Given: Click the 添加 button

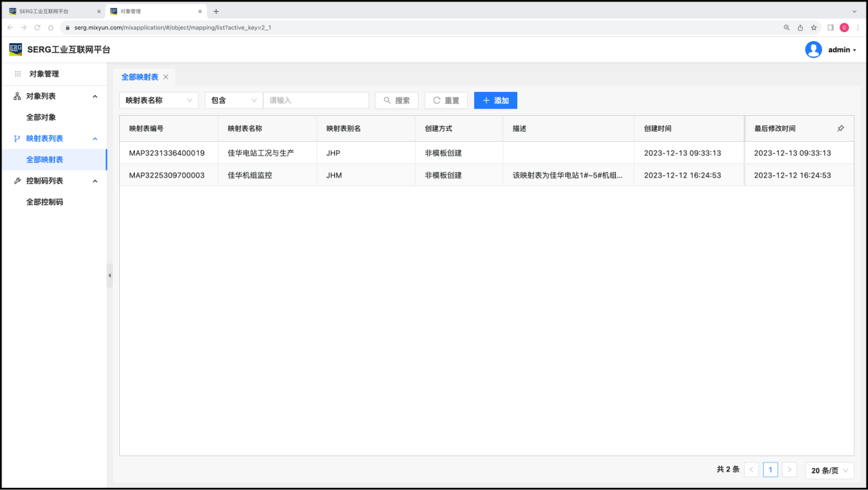Looking at the screenshot, I should pyautogui.click(x=495, y=100).
